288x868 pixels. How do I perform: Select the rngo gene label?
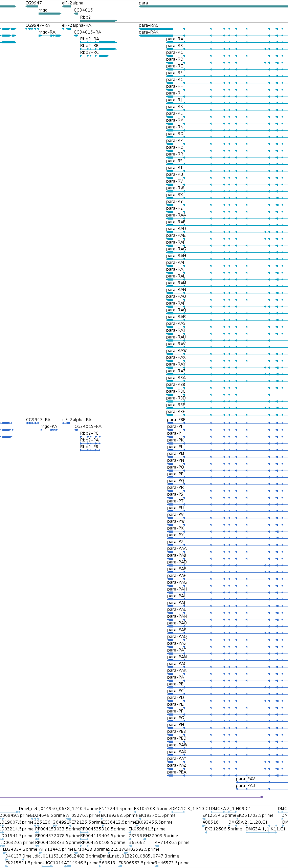[x=43, y=10]
